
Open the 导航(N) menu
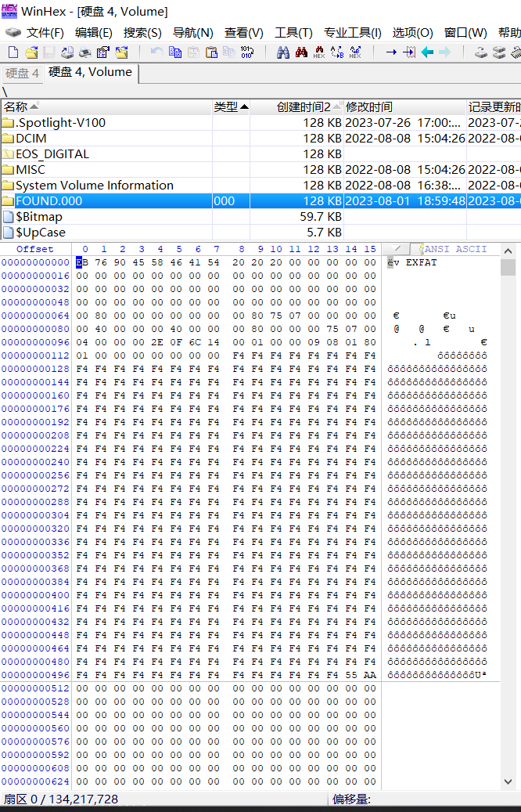192,33
